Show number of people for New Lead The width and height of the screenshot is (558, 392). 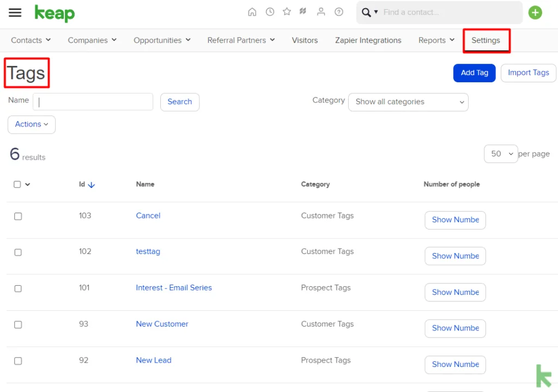coord(455,365)
